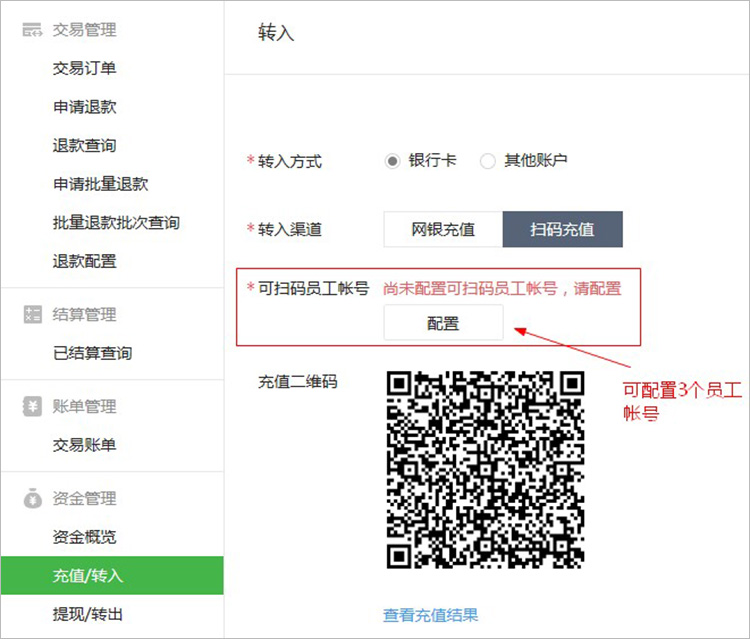This screenshot has width=750, height=639.
Task: Open the 退款配置 menu item
Action: point(85,261)
